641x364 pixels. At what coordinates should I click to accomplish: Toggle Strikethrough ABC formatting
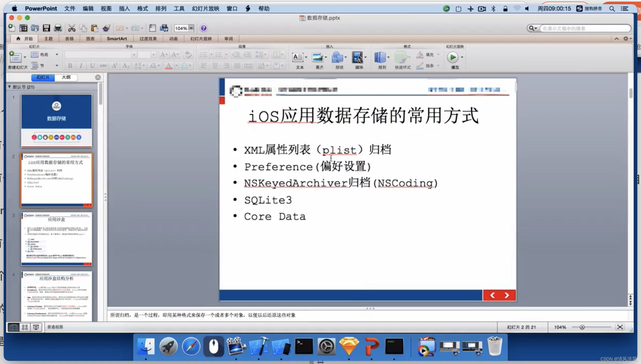point(103,66)
